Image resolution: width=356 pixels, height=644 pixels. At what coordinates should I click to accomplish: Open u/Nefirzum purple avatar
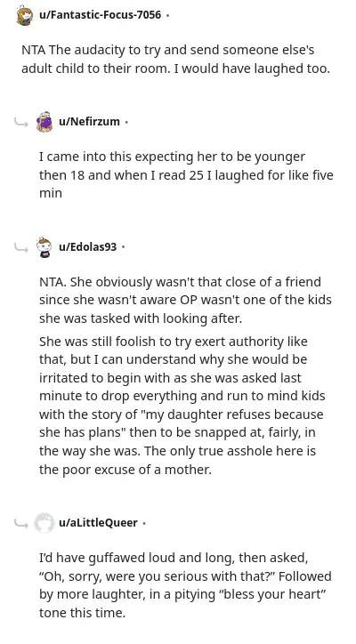(44, 122)
